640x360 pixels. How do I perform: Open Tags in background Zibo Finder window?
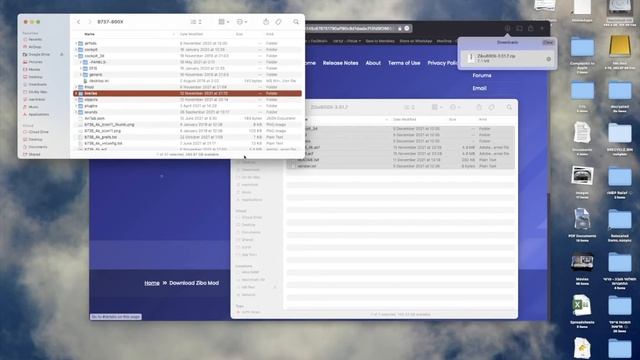(x=491, y=107)
